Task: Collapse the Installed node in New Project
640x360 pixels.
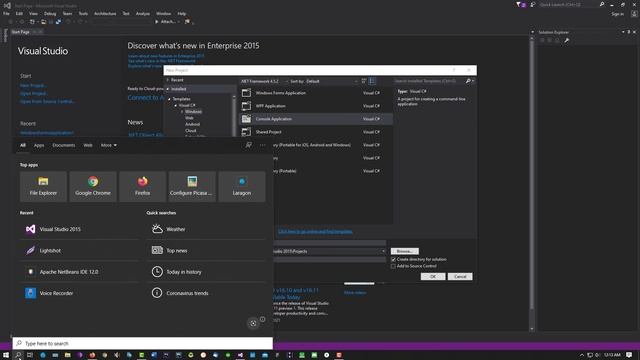Action: [x=167, y=89]
